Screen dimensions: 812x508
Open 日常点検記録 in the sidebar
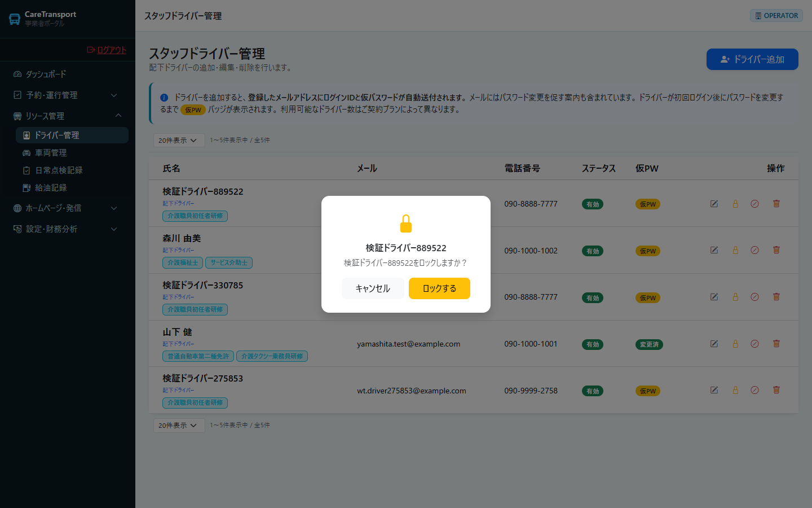click(x=72, y=170)
